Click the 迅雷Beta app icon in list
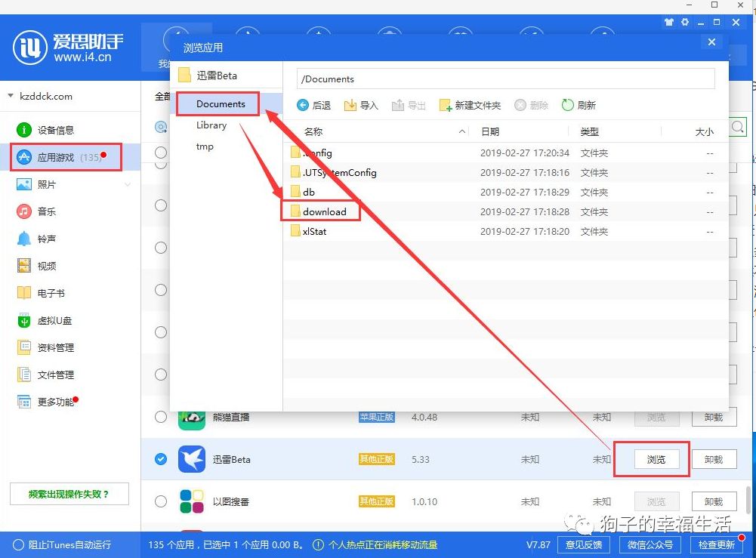The height and width of the screenshot is (558, 756). pos(191,459)
